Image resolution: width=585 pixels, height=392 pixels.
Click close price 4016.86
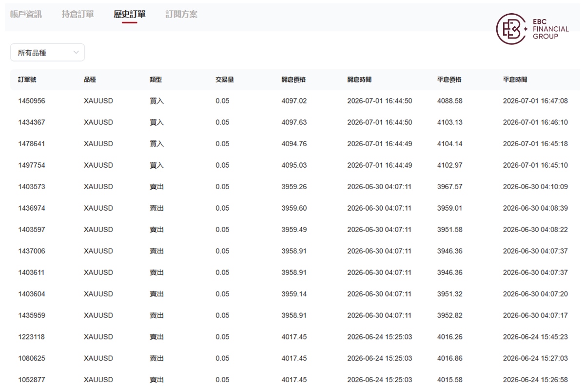tap(450, 358)
